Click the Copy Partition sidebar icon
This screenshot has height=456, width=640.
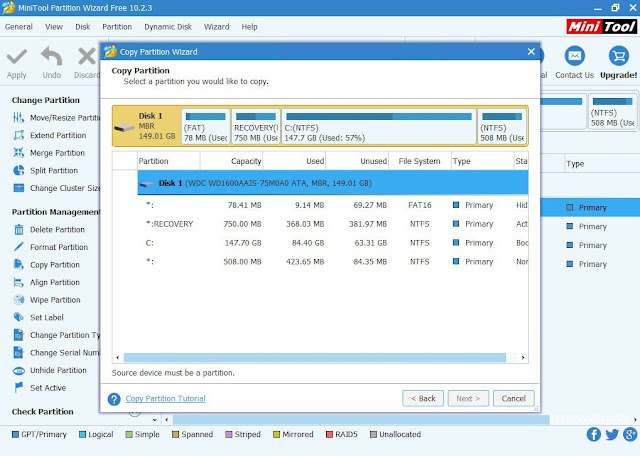click(18, 265)
